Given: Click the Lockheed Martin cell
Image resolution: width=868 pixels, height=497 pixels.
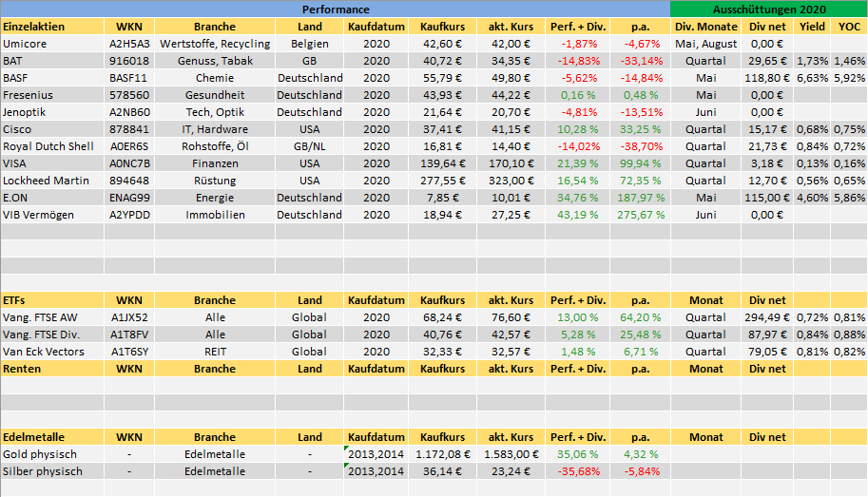Looking at the screenshot, I should point(52,181).
